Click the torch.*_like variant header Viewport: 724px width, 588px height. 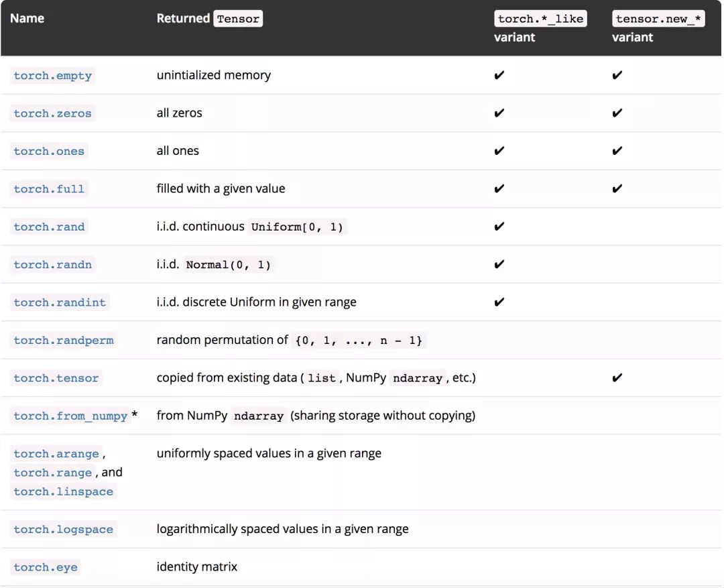[540, 19]
